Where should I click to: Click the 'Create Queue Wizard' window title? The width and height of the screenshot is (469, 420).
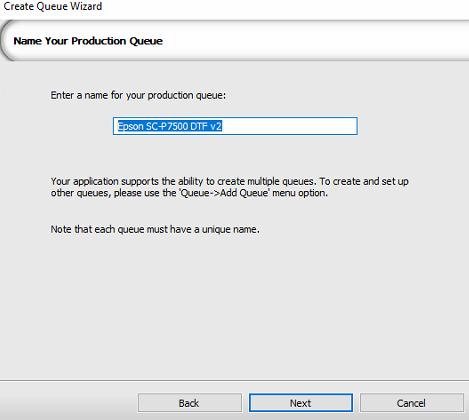point(53,6)
